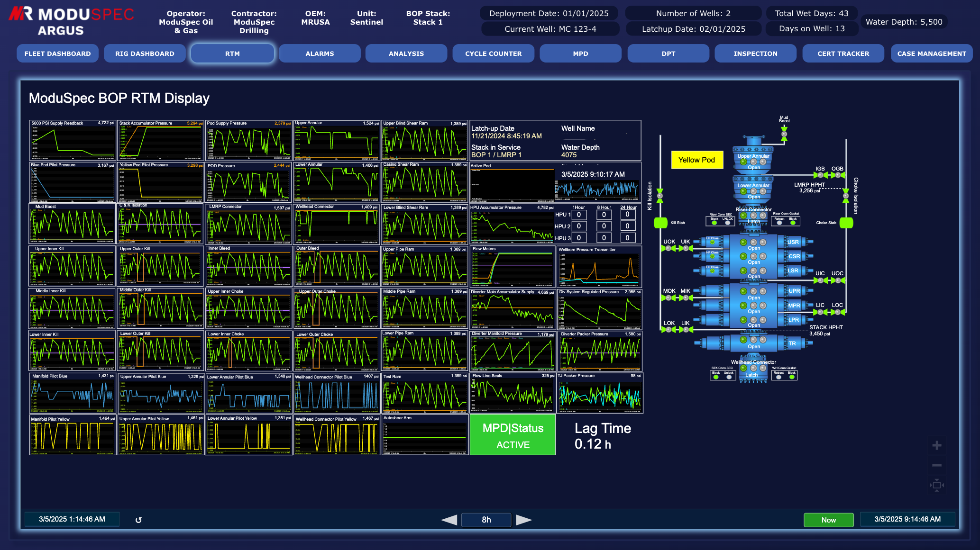Click the refresh arrow icon
Image resolution: width=980 pixels, height=550 pixels.
[138, 520]
